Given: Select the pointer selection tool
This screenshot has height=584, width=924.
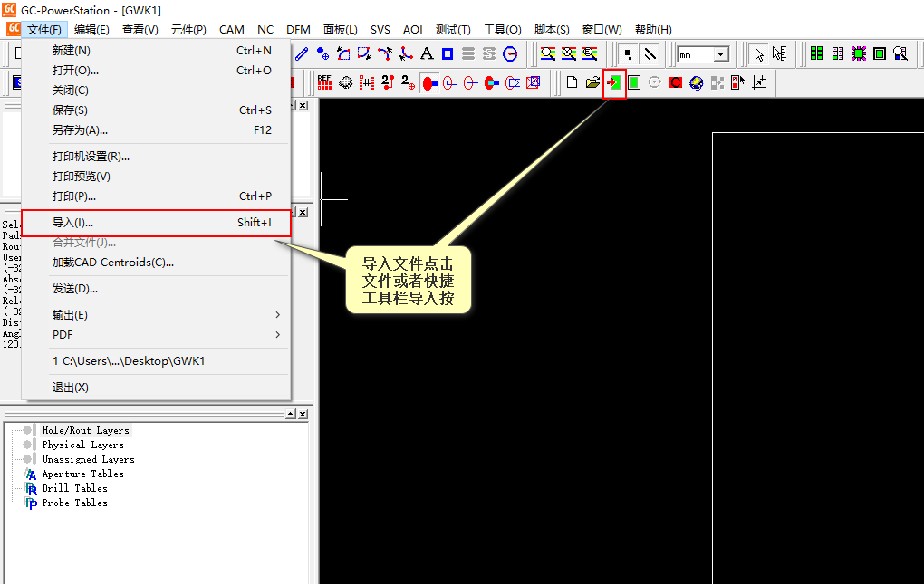Looking at the screenshot, I should pyautogui.click(x=759, y=55).
